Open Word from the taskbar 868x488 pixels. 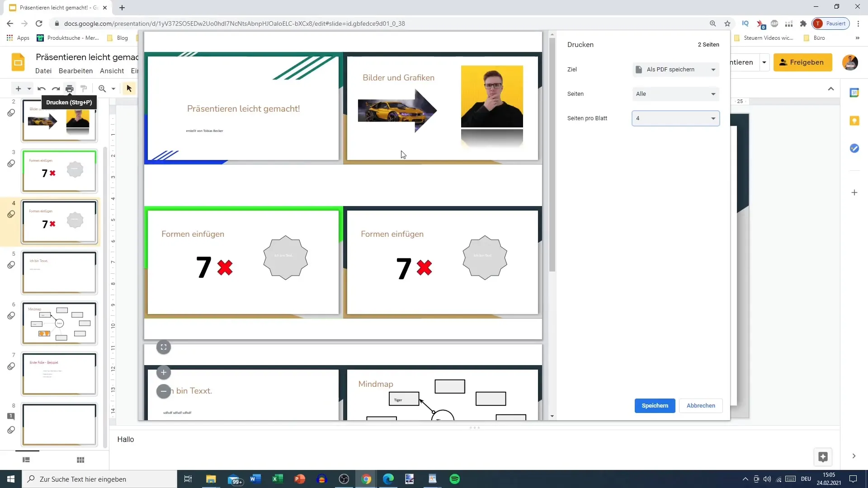coord(255,479)
